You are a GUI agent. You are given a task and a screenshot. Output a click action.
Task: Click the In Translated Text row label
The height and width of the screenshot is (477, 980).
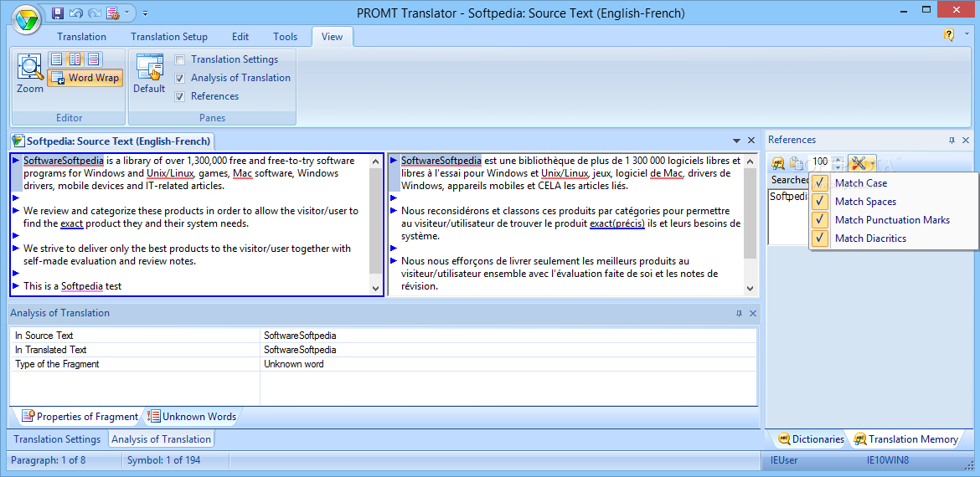pyautogui.click(x=50, y=350)
